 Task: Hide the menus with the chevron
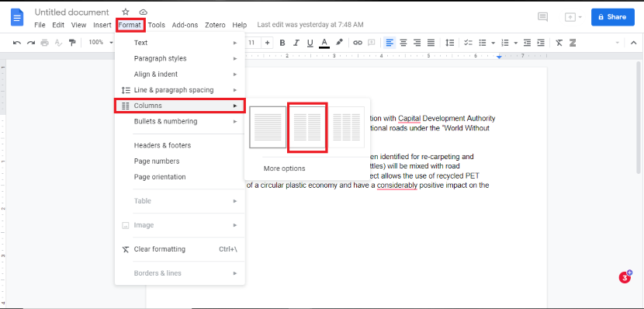(634, 43)
